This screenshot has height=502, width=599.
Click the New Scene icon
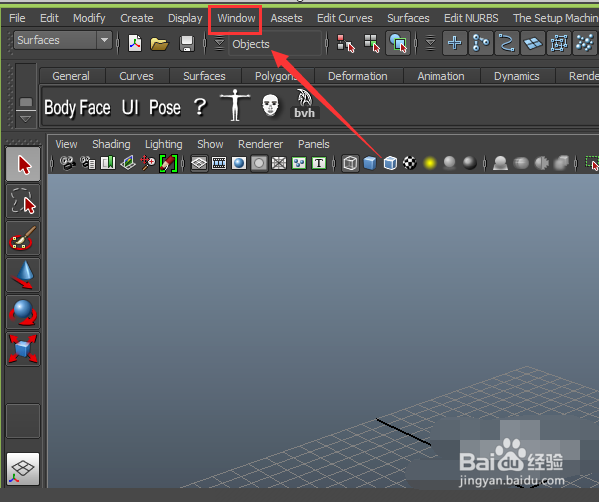pyautogui.click(x=134, y=43)
